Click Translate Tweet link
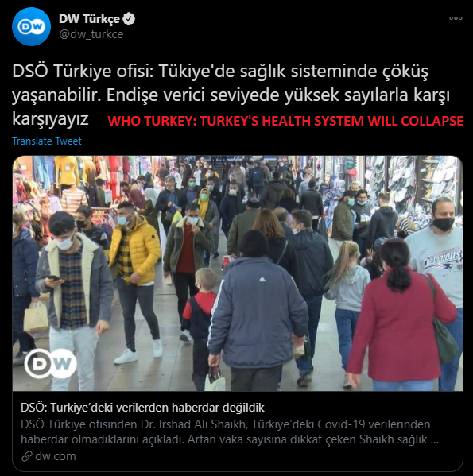Screen dimensions: 473x476 (47, 141)
